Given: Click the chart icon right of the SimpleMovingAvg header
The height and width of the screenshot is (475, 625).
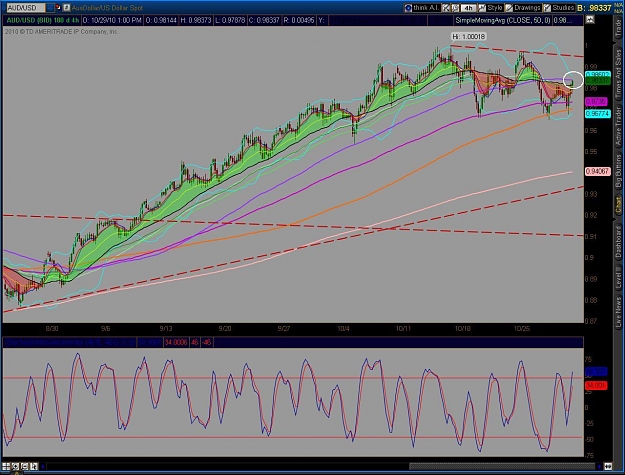Looking at the screenshot, I should point(590,20).
